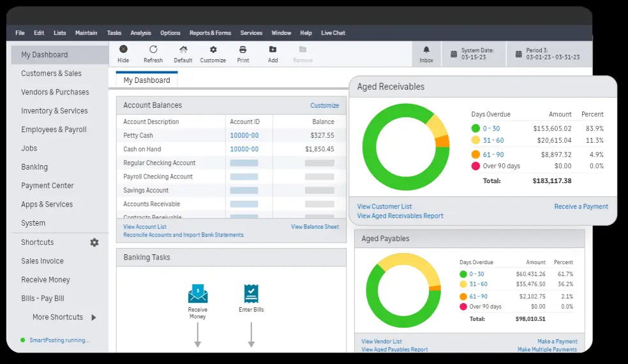Refresh the dashboard using the Refresh icon
The image size is (628, 364).
click(153, 50)
